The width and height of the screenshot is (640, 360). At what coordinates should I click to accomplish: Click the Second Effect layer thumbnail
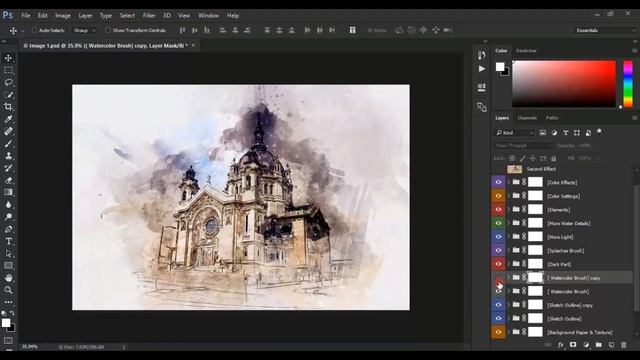(x=514, y=169)
